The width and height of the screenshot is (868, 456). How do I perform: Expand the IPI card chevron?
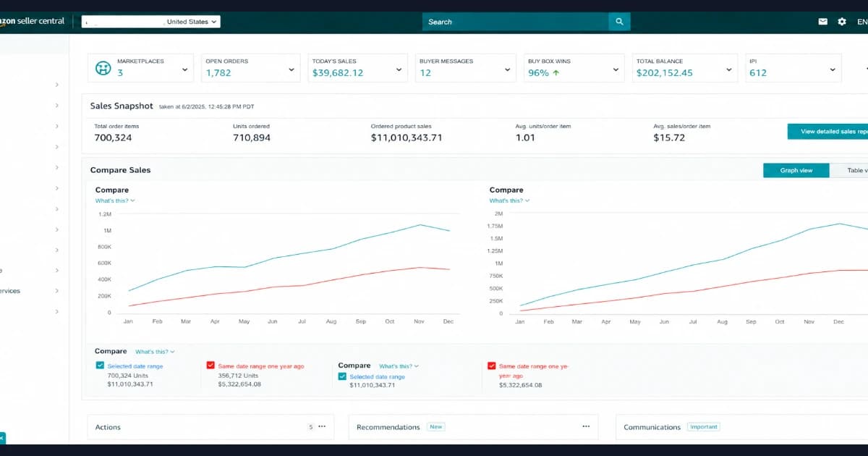833,69
